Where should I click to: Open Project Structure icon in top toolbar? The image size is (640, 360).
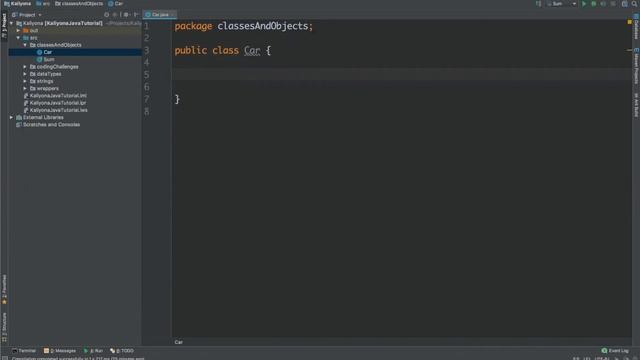click(x=625, y=4)
